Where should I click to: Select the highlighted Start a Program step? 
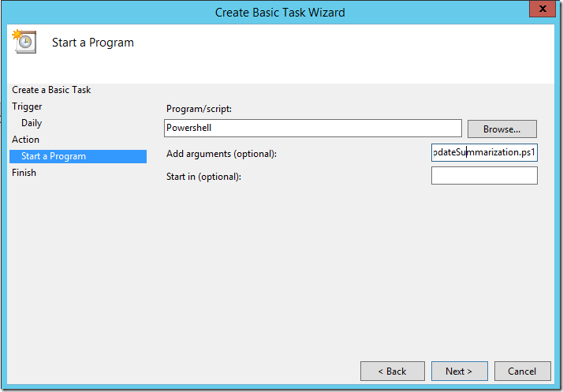pyautogui.click(x=78, y=156)
